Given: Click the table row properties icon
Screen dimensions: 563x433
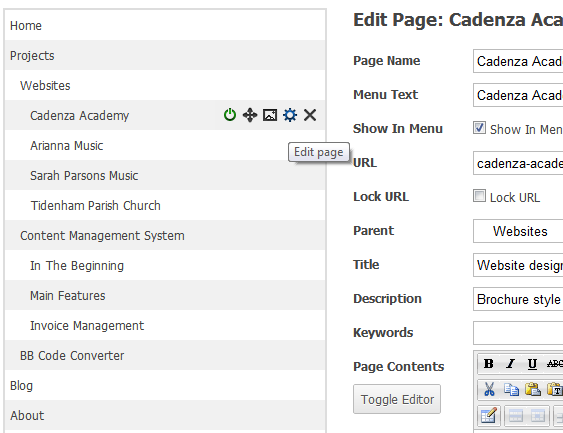Looking at the screenshot, I should (x=516, y=416).
